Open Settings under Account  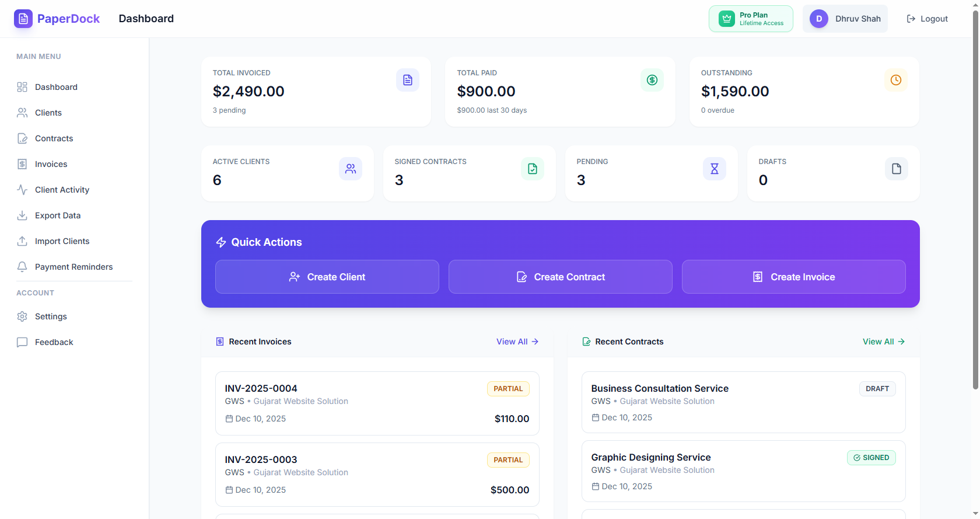(x=75, y=316)
